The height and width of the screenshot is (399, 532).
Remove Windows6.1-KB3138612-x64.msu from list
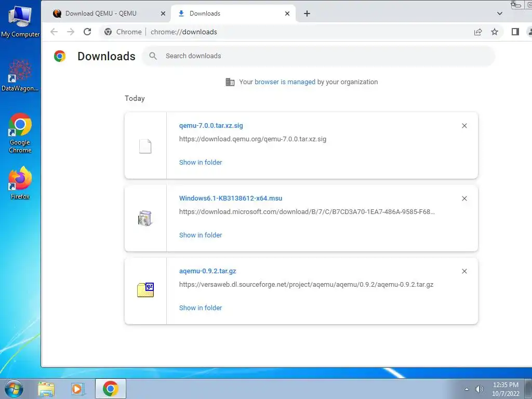tap(464, 198)
